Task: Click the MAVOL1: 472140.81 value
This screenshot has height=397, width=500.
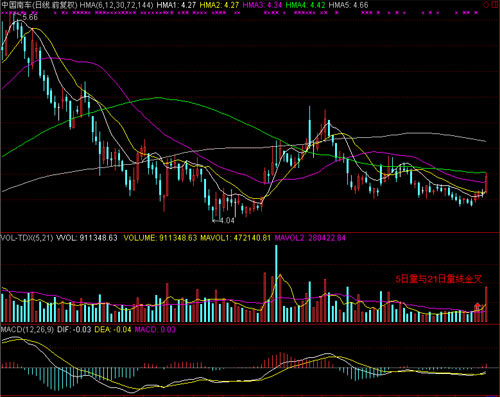Action: [x=235, y=238]
